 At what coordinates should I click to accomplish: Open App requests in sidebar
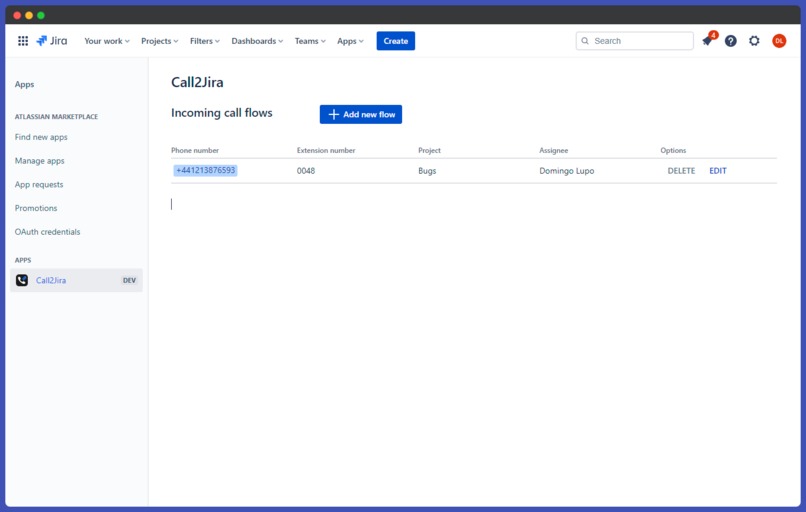tap(39, 185)
